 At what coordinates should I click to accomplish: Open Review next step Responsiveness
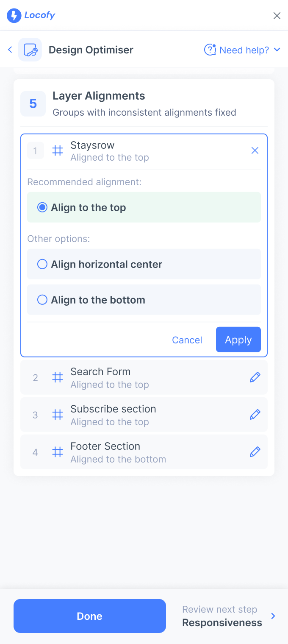tap(229, 616)
